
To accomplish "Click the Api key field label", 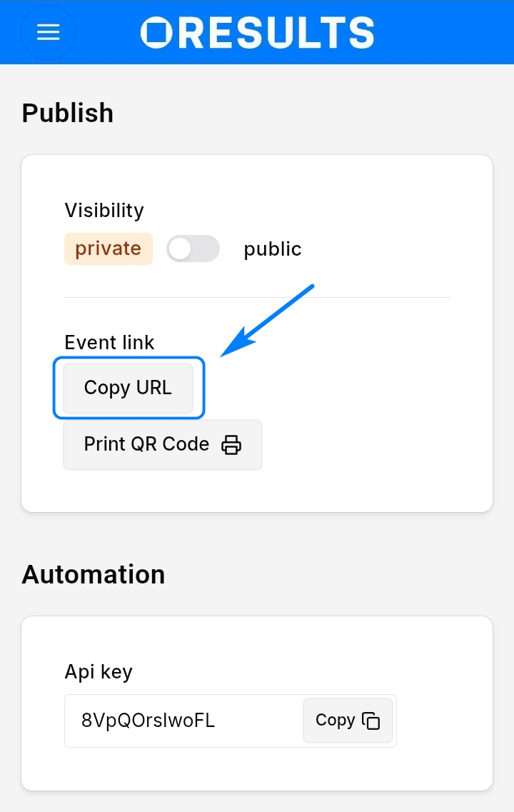I will point(99,672).
